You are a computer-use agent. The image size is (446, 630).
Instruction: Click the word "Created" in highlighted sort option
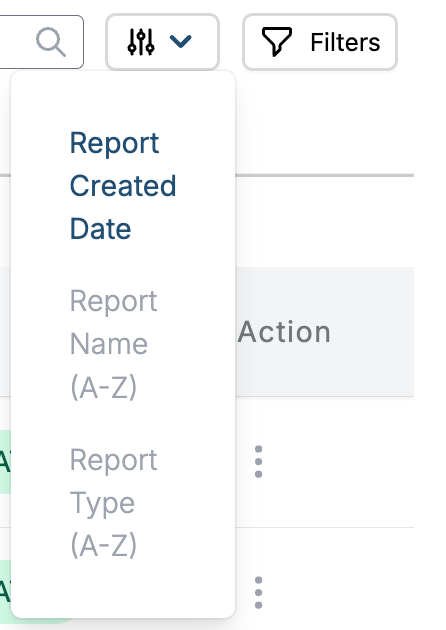(x=123, y=186)
